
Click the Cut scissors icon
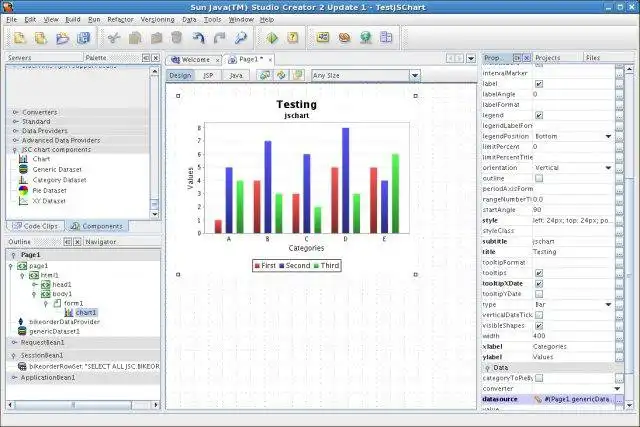tap(113, 38)
